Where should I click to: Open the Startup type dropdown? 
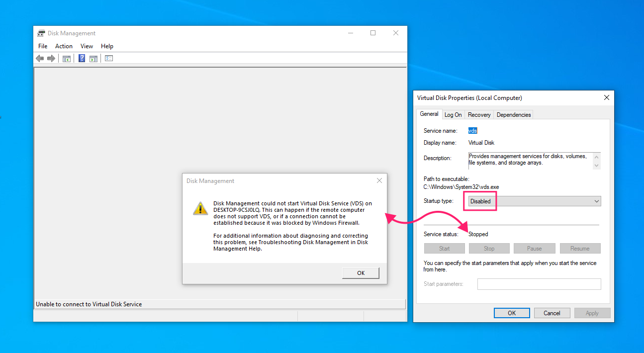pyautogui.click(x=535, y=201)
